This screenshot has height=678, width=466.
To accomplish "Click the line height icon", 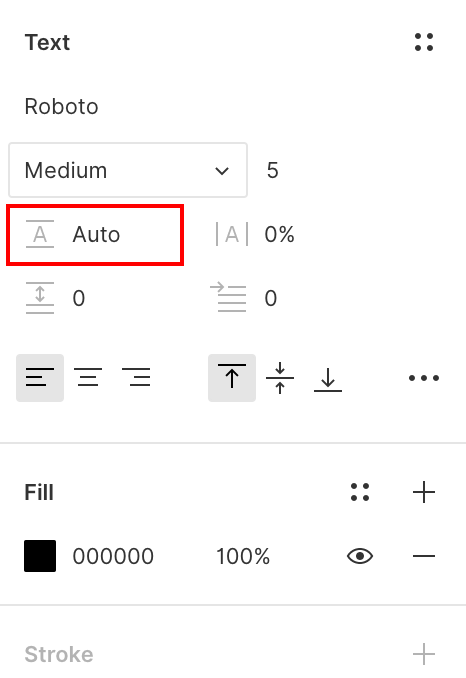I will click(x=40, y=234).
